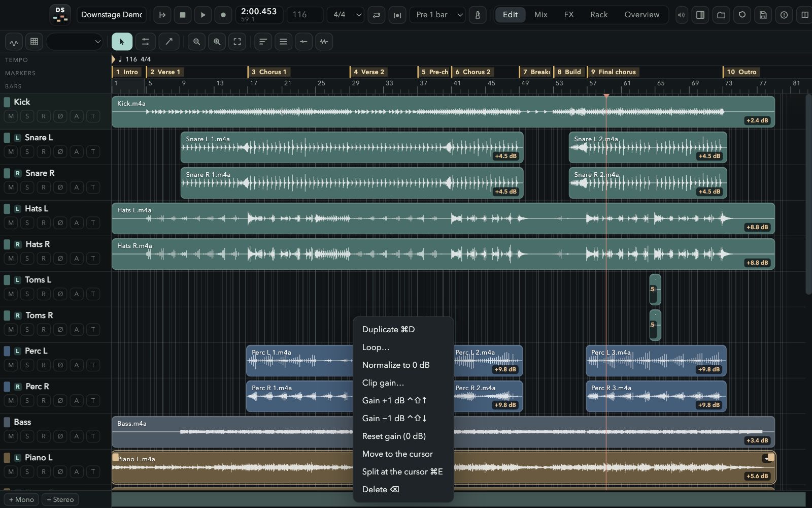Open the Overview tab
The image size is (812, 508).
(x=641, y=15)
